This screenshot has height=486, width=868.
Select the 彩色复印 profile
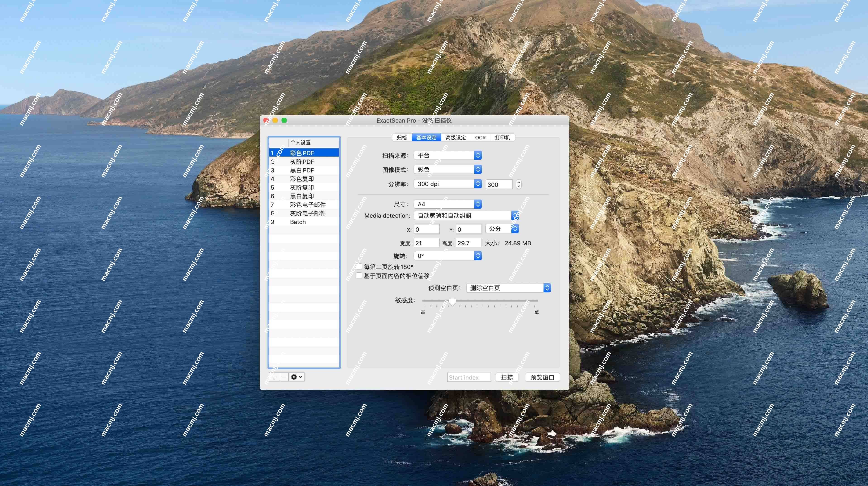(x=304, y=179)
